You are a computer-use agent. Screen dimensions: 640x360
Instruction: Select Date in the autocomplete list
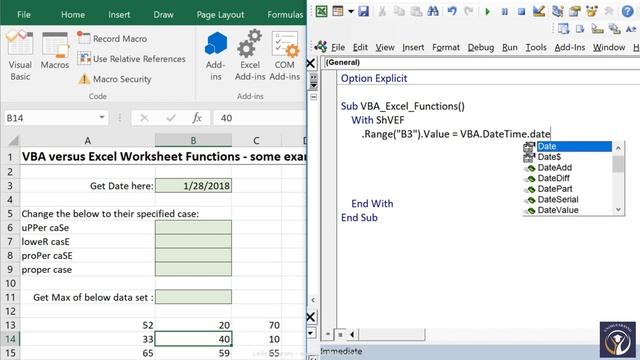[x=567, y=146]
